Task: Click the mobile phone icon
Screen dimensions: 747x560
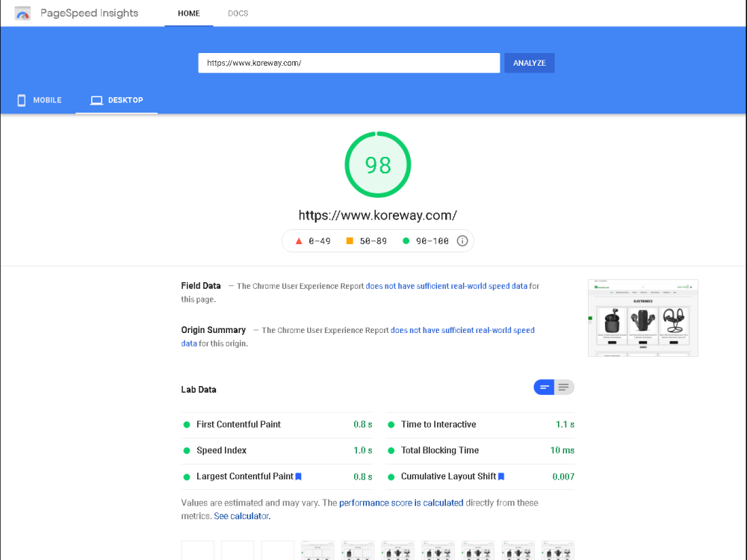Action: (22, 100)
